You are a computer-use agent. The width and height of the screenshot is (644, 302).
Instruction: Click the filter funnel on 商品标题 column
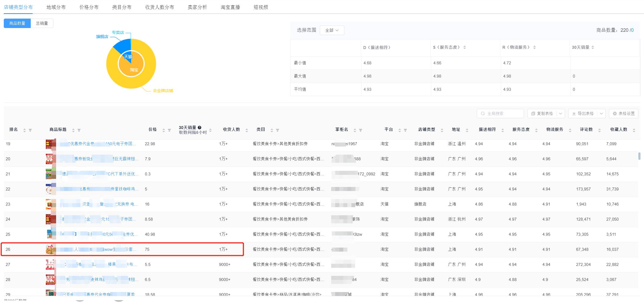point(79,130)
